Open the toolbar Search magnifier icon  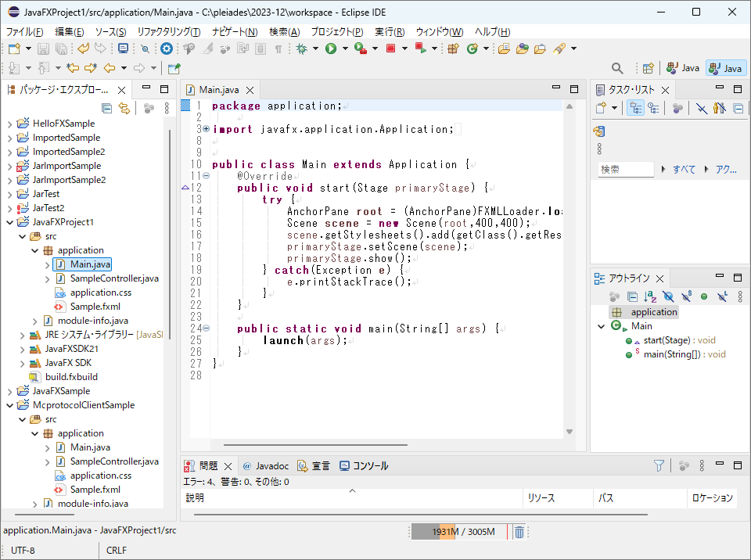[617, 68]
